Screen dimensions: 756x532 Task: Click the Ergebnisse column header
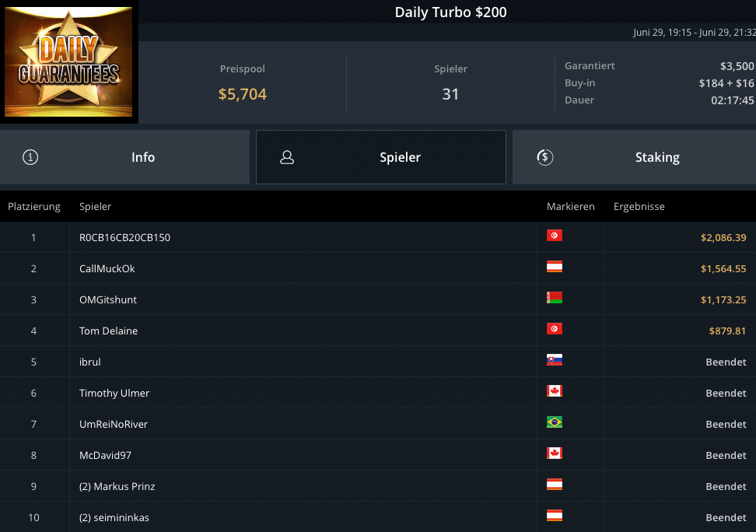(639, 207)
